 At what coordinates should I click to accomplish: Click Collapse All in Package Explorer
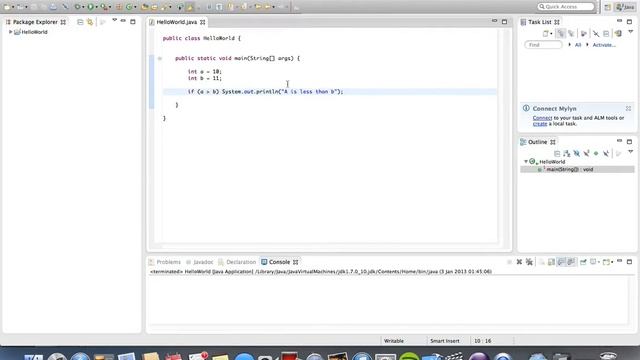pos(80,22)
